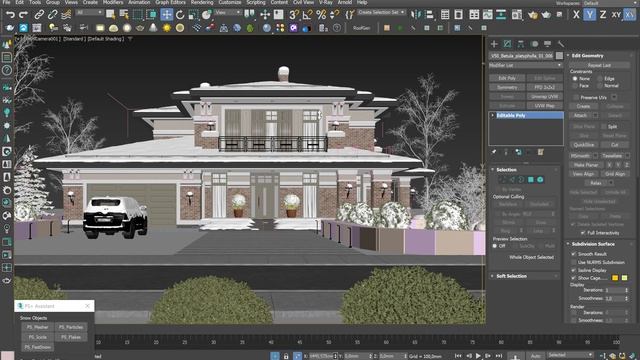This screenshot has width=640, height=360.
Task: Select the Unlink Selection icon
Action: click(52, 15)
